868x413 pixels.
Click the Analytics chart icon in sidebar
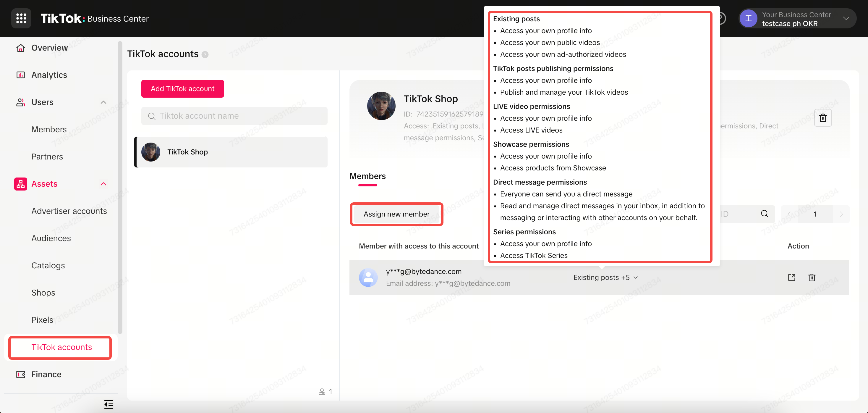pos(21,75)
